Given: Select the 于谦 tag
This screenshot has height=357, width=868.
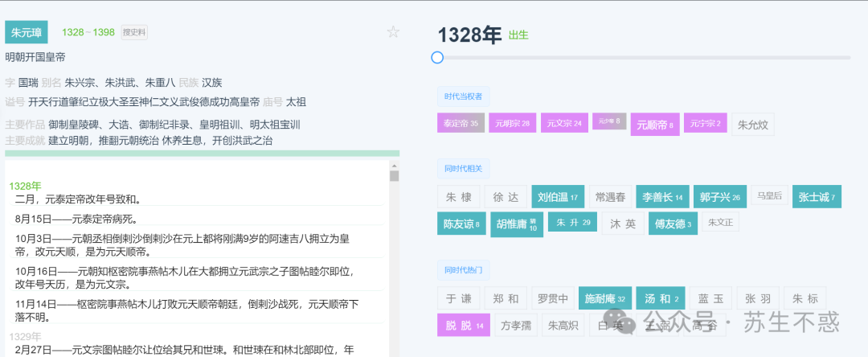Looking at the screenshot, I should pyautogui.click(x=458, y=298).
